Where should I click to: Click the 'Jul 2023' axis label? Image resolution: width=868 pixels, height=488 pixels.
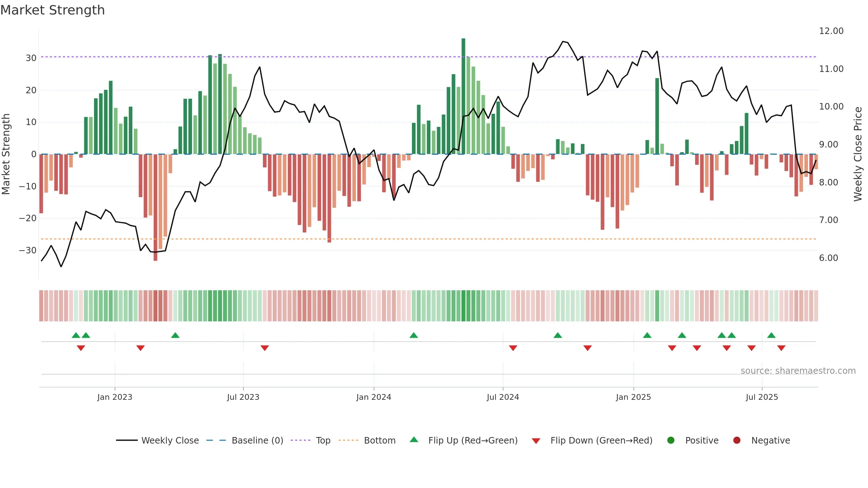point(243,397)
